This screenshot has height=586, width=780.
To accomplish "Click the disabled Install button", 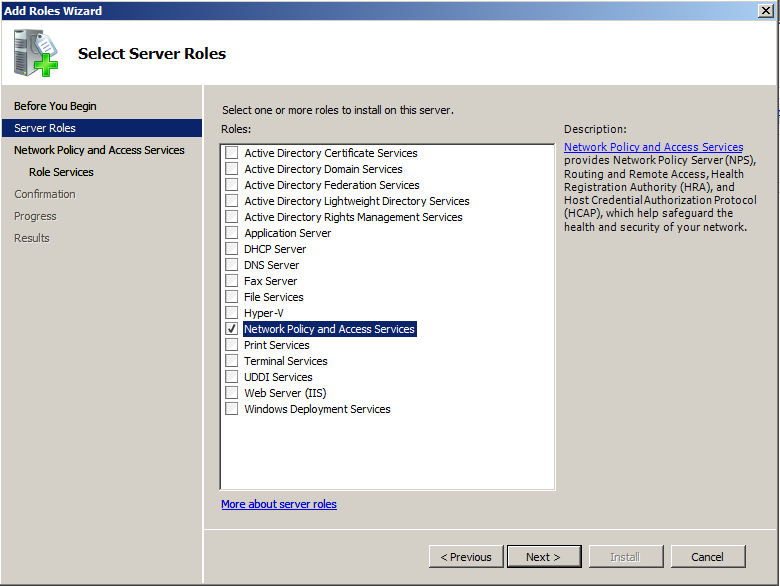I will point(626,556).
